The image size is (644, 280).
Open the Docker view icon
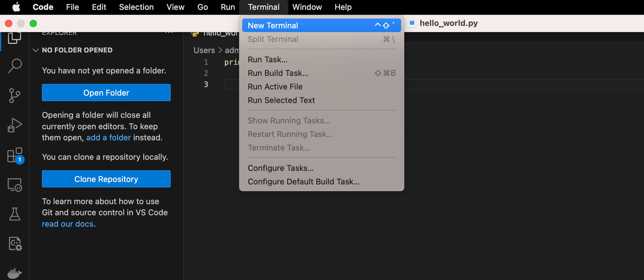point(14,273)
